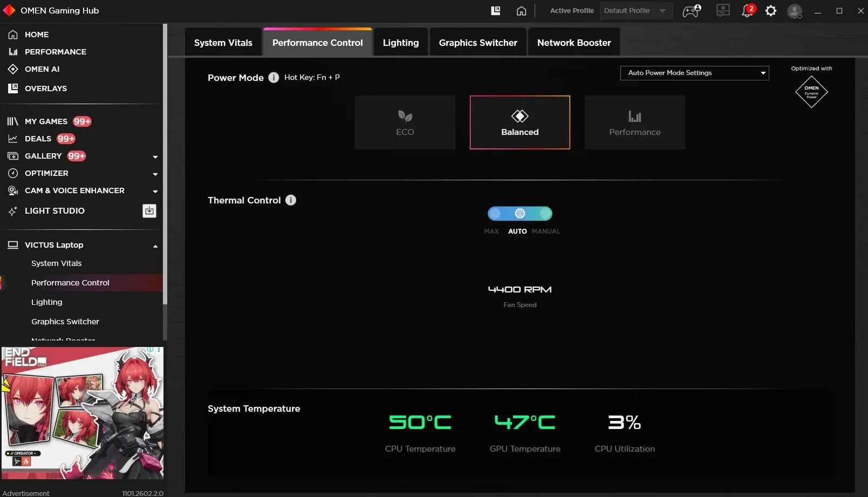
Task: Click the 'Advertisement' label below the ad
Action: click(x=26, y=493)
